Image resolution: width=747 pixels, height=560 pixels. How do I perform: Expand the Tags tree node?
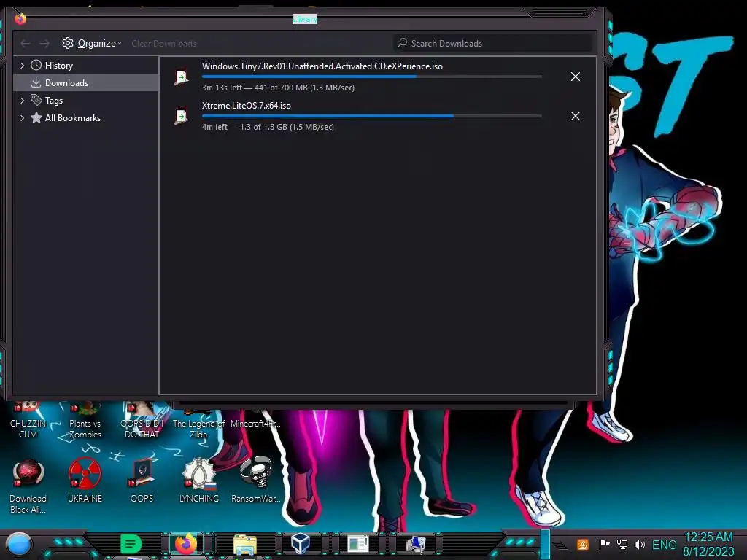(22, 101)
